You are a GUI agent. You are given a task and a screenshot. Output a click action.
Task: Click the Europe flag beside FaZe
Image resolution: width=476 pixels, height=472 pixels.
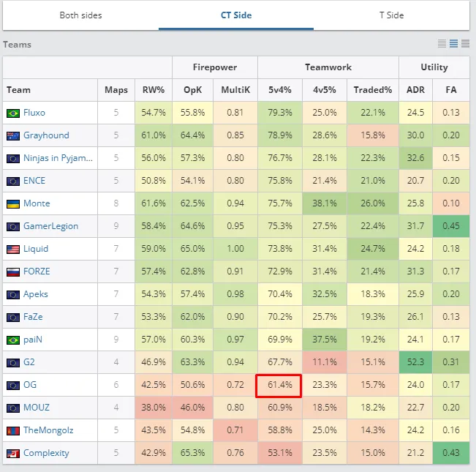tap(13, 318)
